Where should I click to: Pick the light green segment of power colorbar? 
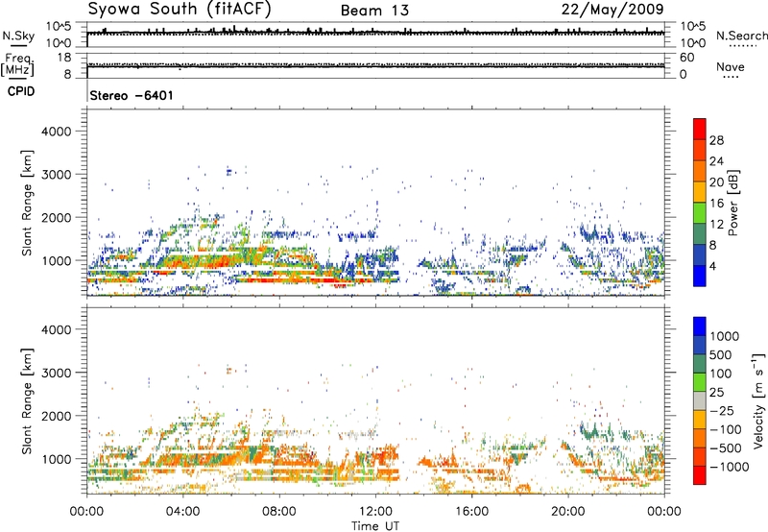700,212
